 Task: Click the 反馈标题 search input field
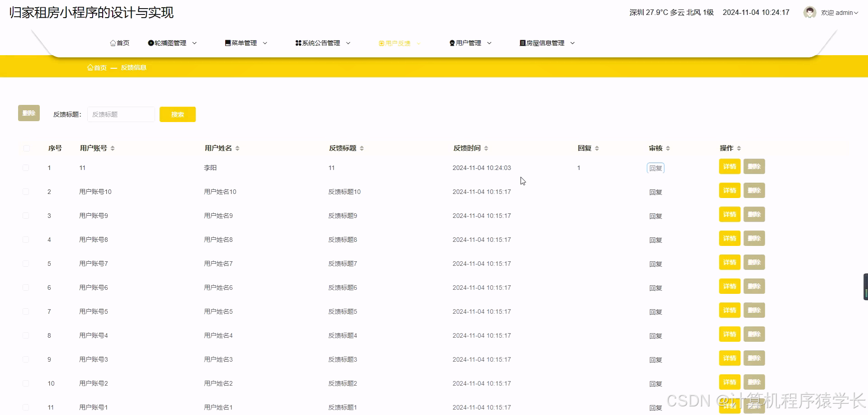coord(121,114)
